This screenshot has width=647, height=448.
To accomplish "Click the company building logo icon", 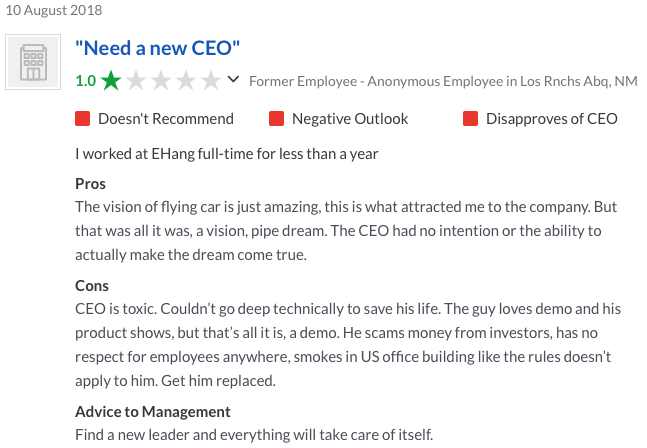I will pos(33,62).
